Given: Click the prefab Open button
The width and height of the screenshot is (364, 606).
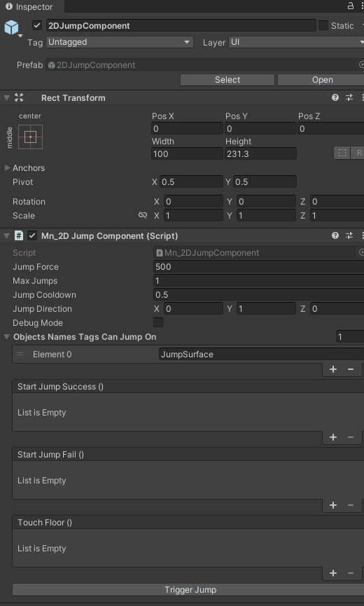Looking at the screenshot, I should [321, 80].
